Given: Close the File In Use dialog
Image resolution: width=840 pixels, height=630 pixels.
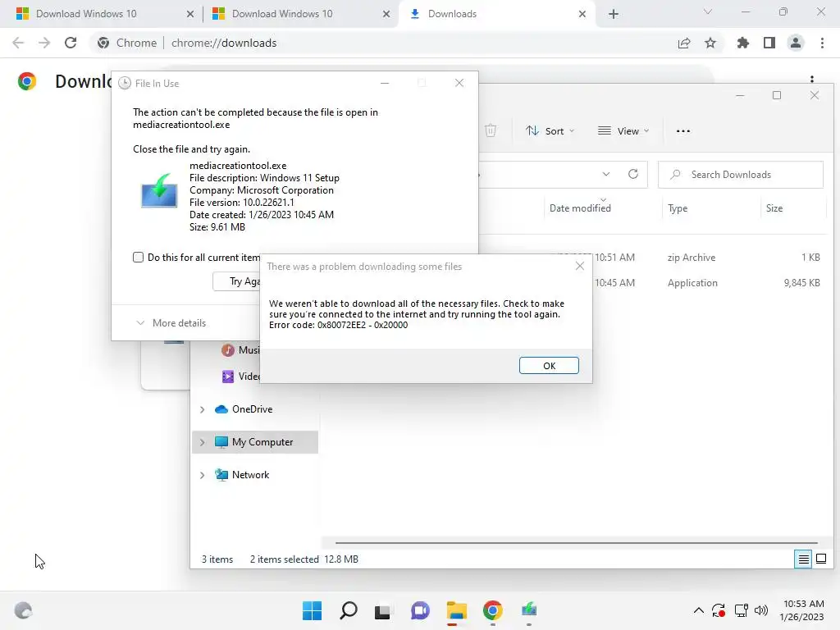Looking at the screenshot, I should tap(459, 83).
